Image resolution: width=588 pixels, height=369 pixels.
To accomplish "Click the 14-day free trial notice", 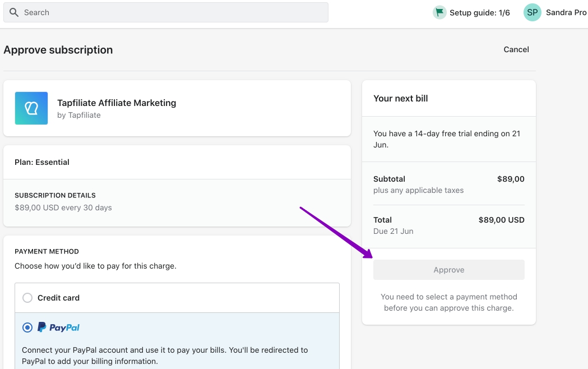I will click(x=447, y=139).
